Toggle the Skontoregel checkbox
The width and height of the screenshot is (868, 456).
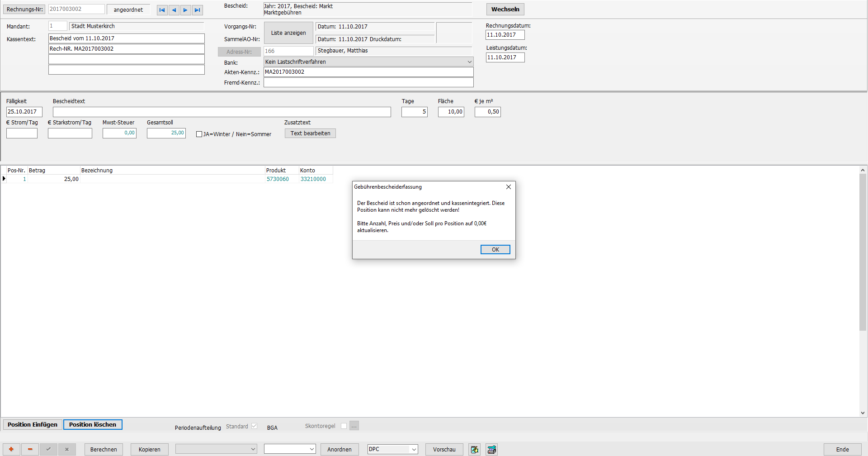(344, 426)
